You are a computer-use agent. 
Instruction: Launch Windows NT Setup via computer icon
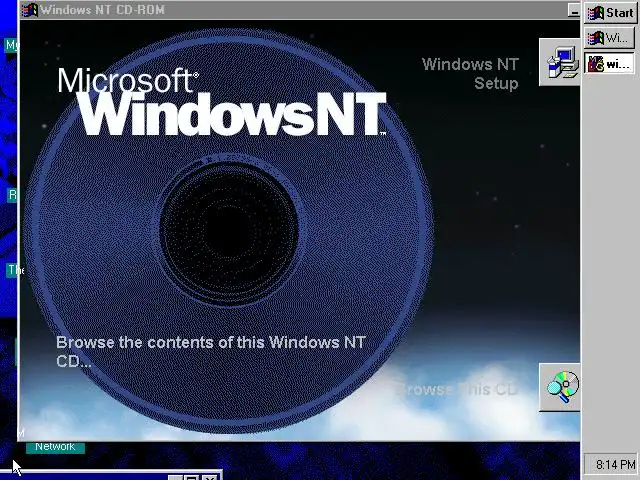[560, 62]
